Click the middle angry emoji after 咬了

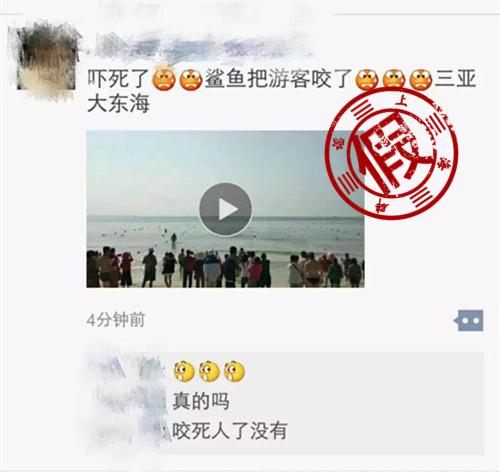tap(394, 79)
